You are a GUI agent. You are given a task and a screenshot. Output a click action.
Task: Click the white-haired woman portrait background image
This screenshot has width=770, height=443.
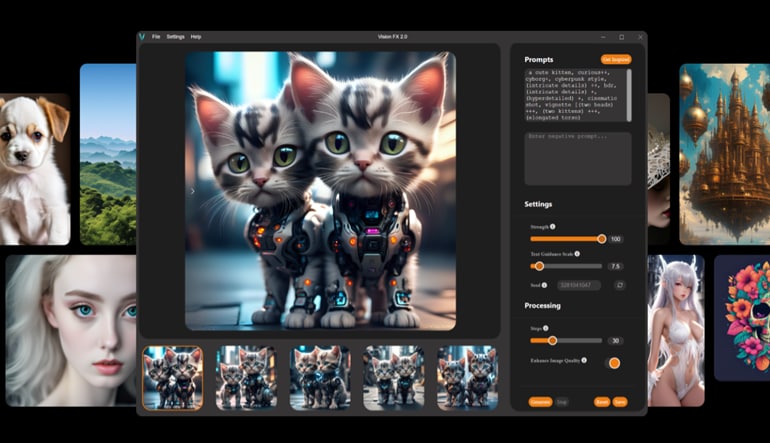(x=71, y=330)
